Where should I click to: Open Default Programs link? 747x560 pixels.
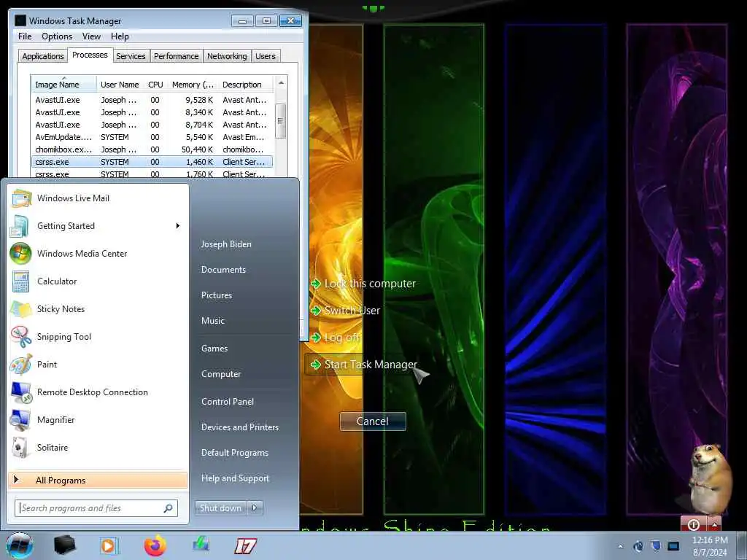234,452
